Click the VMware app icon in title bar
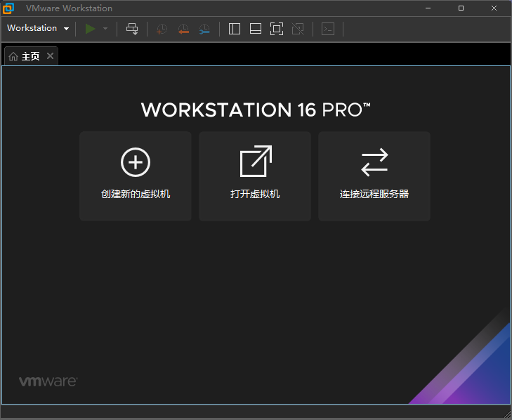512x420 pixels. pos(8,8)
